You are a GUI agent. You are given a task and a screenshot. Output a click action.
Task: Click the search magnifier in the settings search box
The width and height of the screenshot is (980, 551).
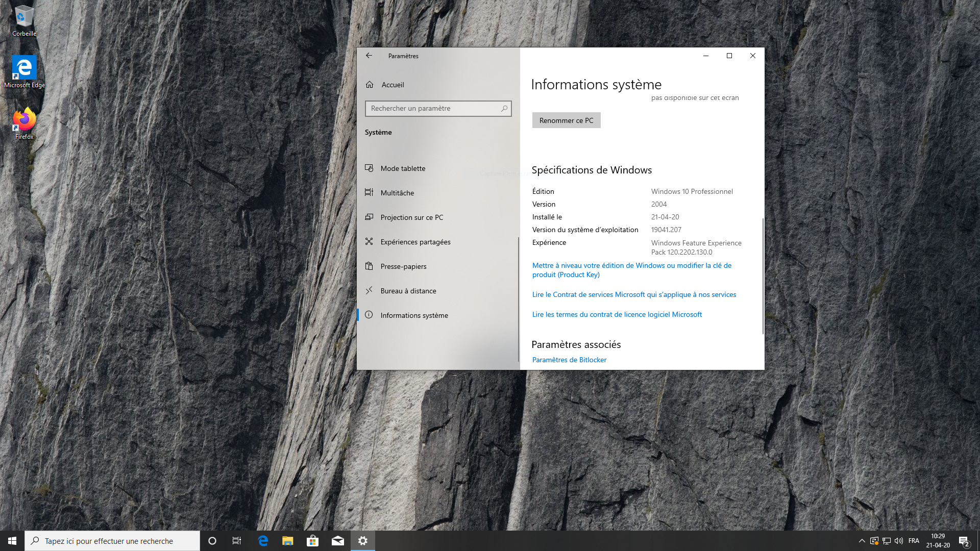pos(504,109)
